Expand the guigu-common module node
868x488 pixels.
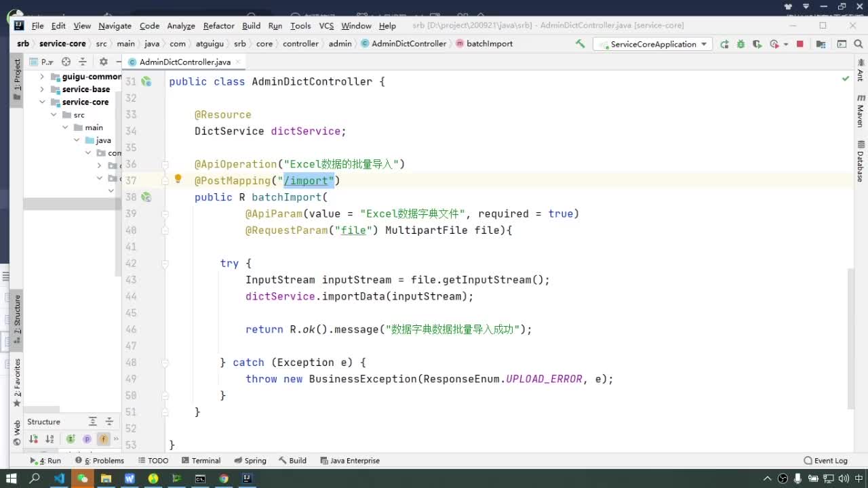42,77
